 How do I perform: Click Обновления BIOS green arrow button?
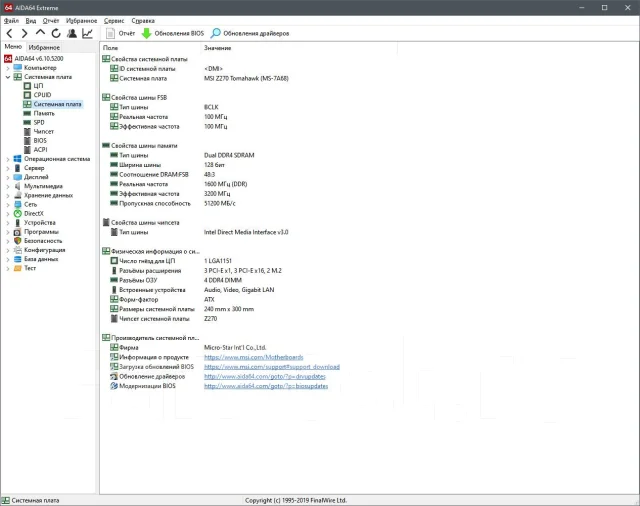(x=173, y=33)
